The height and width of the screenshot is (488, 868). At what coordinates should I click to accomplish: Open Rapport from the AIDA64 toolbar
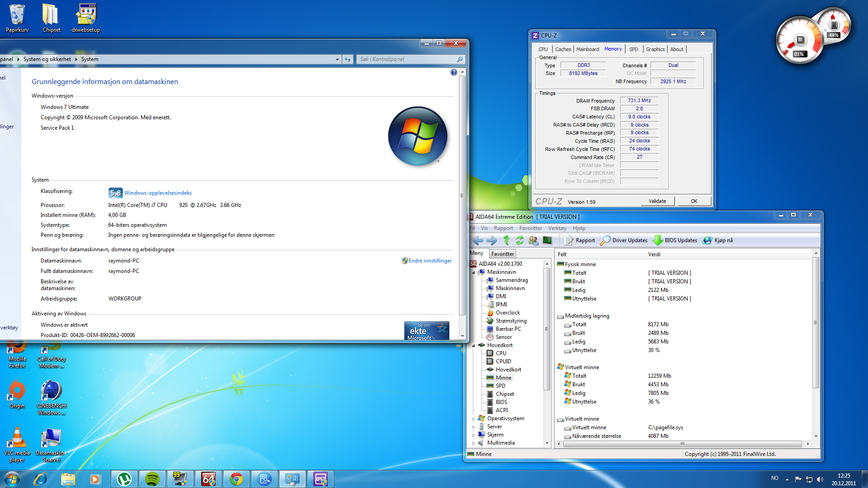click(580, 240)
